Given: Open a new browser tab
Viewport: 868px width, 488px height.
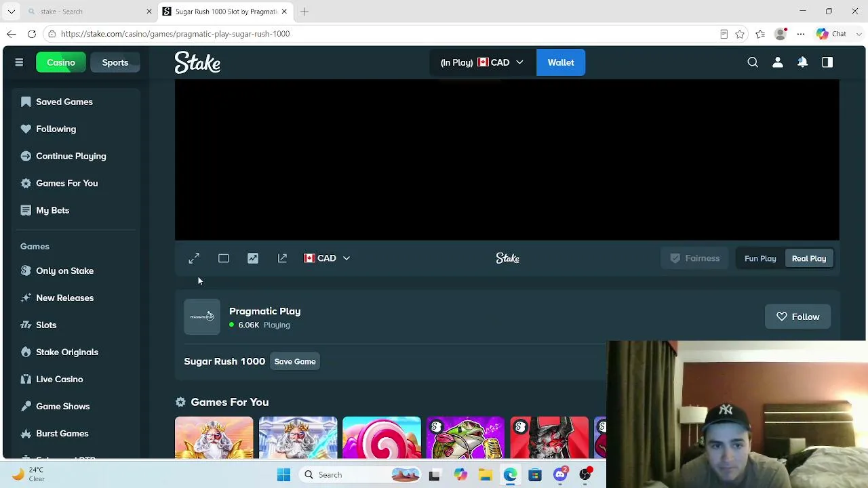Looking at the screenshot, I should tap(304, 12).
